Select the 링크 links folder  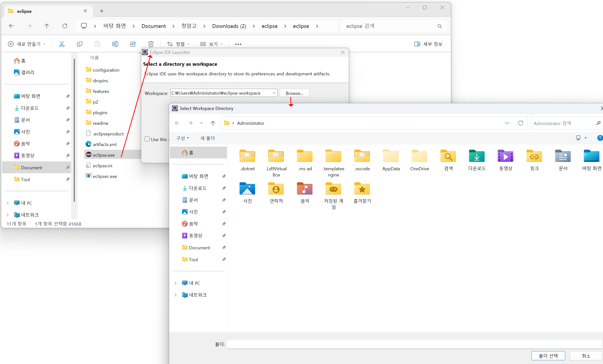click(x=534, y=160)
